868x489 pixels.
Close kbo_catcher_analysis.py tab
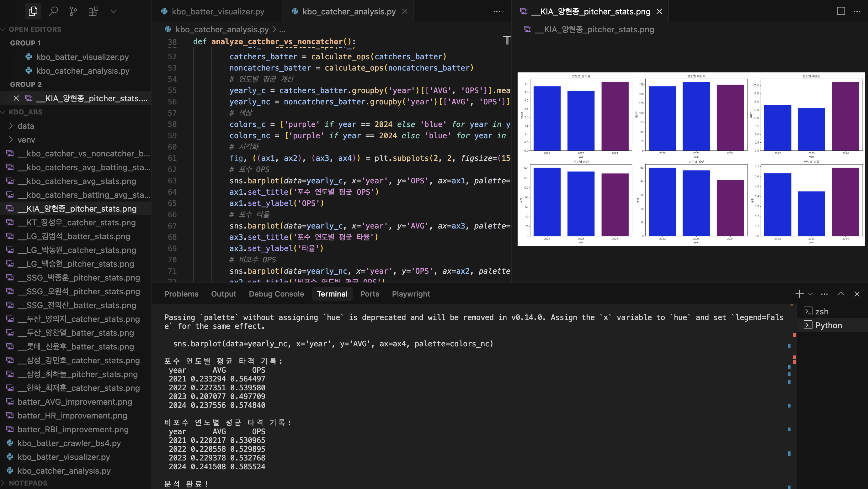tap(405, 12)
